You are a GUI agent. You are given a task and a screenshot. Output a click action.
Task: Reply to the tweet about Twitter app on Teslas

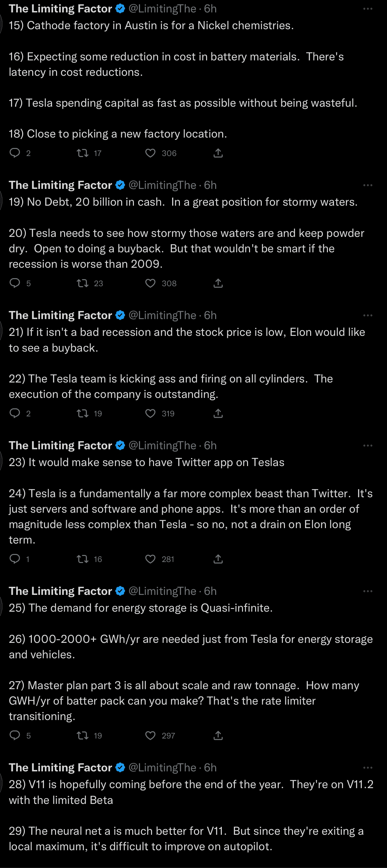[x=15, y=559]
